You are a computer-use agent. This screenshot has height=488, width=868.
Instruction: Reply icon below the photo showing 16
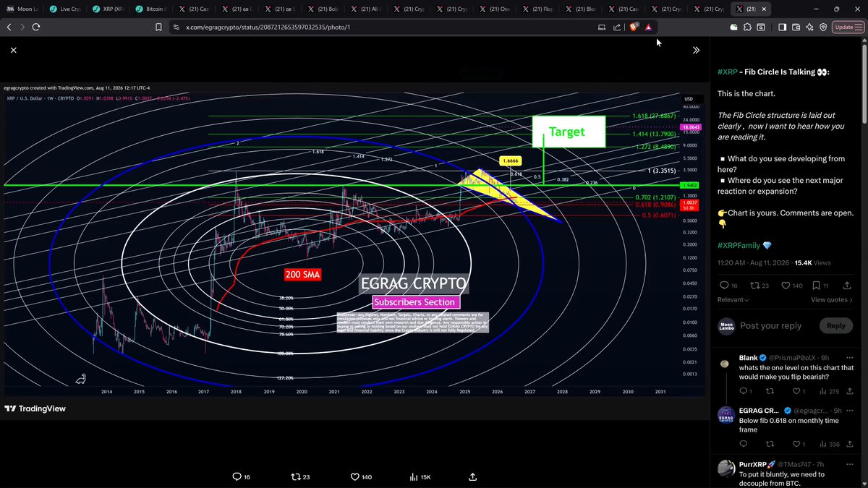240,477
